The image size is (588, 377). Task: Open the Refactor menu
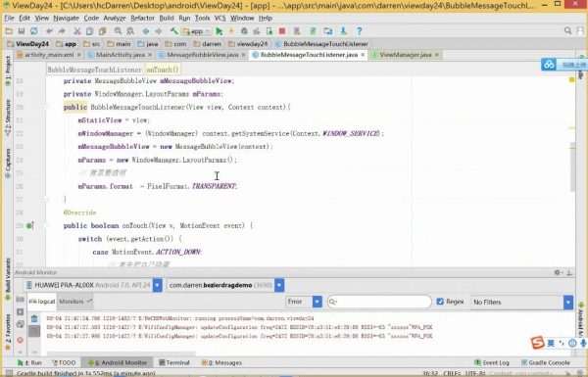(142, 18)
